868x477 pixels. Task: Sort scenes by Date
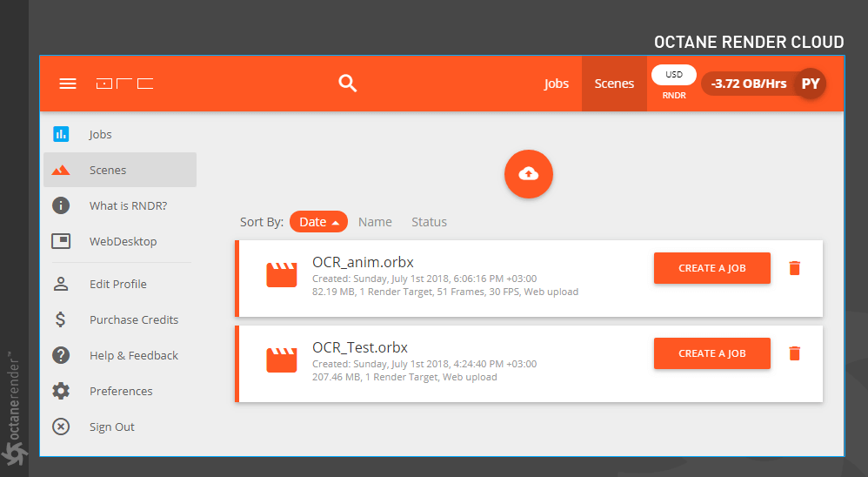point(318,222)
